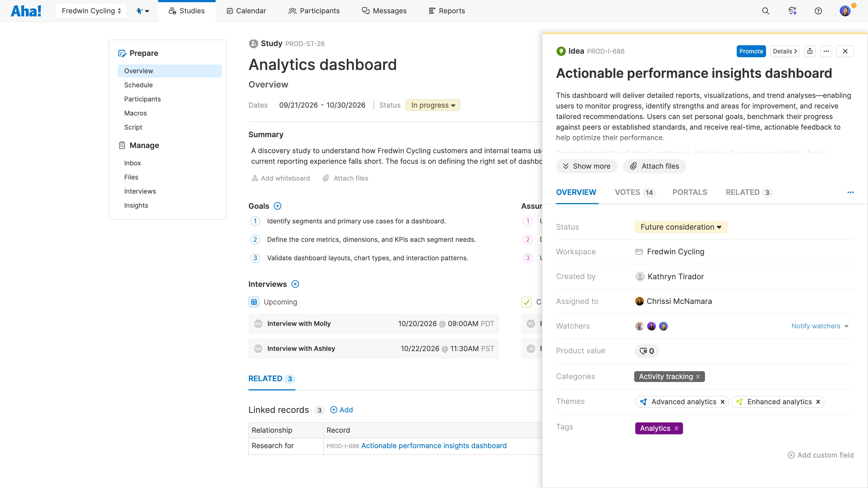868x488 pixels.
Task: Open the help question mark icon
Action: [818, 11]
